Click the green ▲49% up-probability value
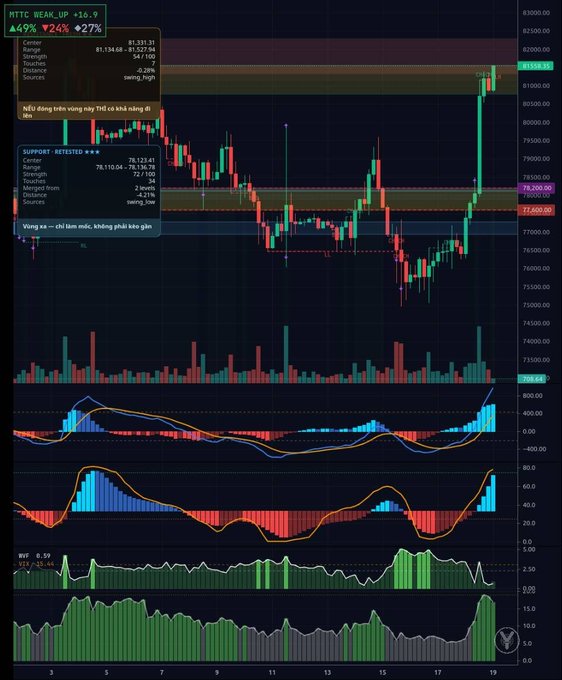Image resolution: width=562 pixels, height=680 pixels. [x=23, y=29]
